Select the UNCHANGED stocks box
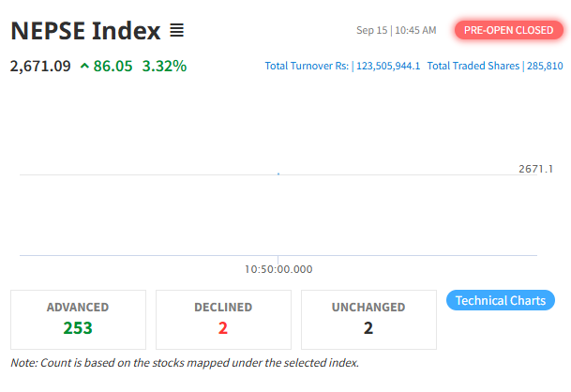The image size is (571, 392). click(368, 320)
